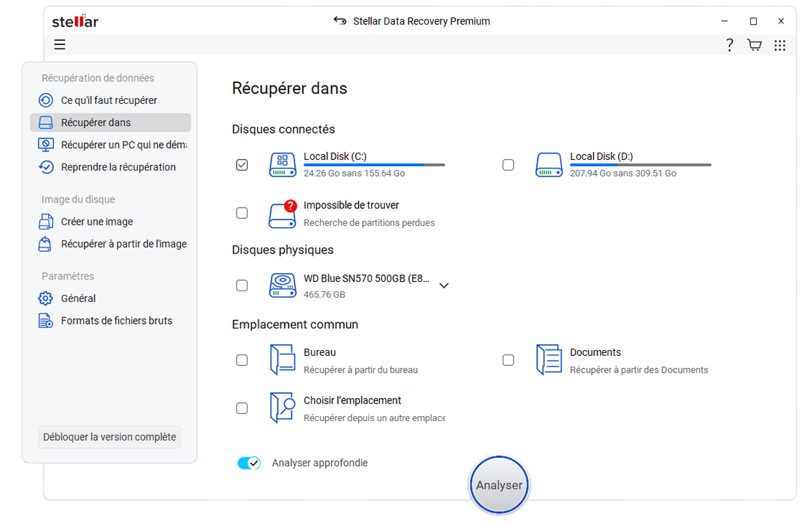This screenshot has height=525, width=812.
Task: Click the Choisir l'emplacement search folder icon
Action: coord(283,408)
